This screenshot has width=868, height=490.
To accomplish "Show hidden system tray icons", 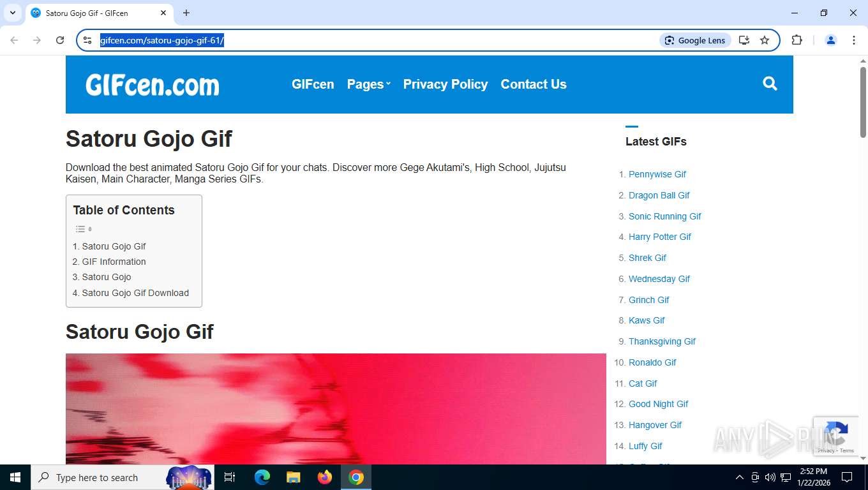I will click(739, 477).
